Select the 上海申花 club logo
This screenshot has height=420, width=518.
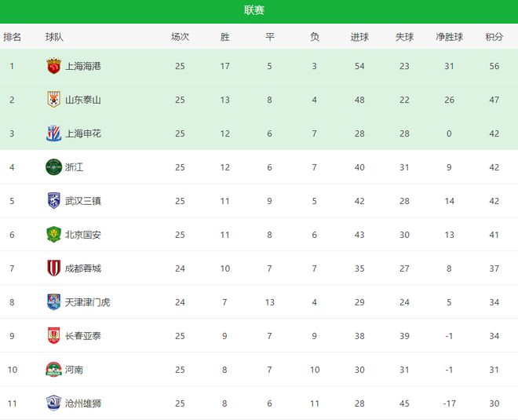(x=53, y=133)
